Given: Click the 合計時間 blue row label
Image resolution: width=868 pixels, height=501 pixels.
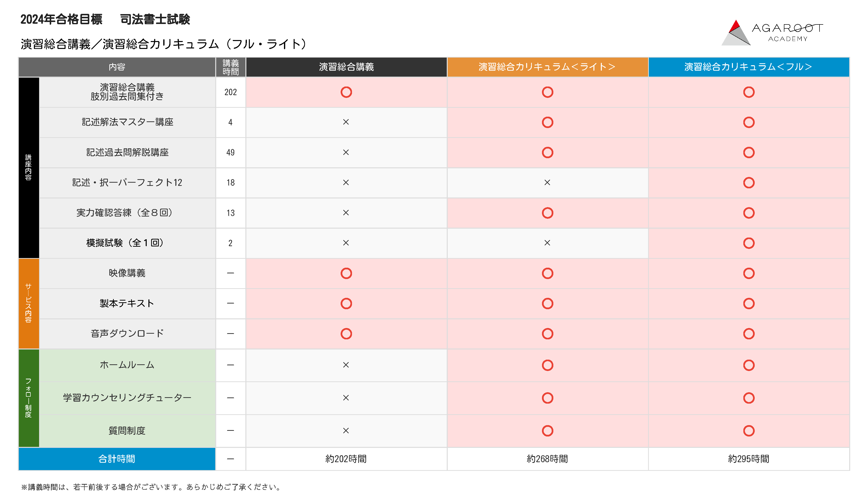Looking at the screenshot, I should tap(117, 459).
